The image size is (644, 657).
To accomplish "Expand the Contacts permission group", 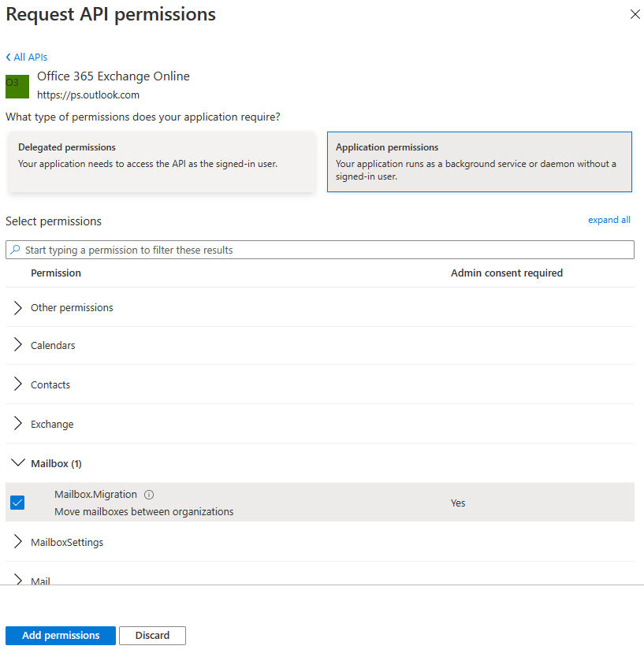I will pos(18,384).
